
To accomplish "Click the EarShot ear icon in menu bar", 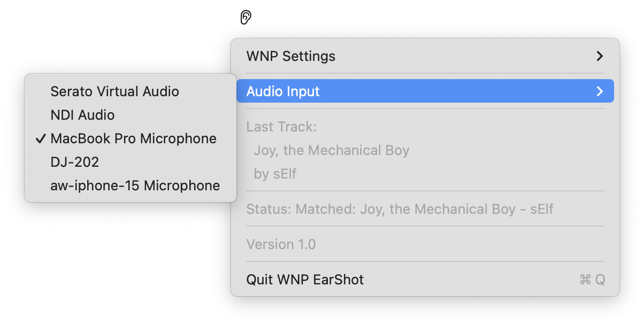I will pos(246,18).
